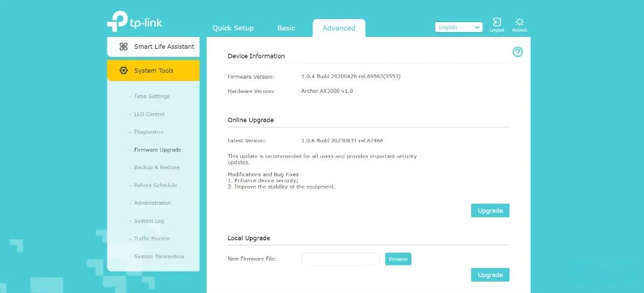Click Upgrade under Online Upgrade

point(490,210)
